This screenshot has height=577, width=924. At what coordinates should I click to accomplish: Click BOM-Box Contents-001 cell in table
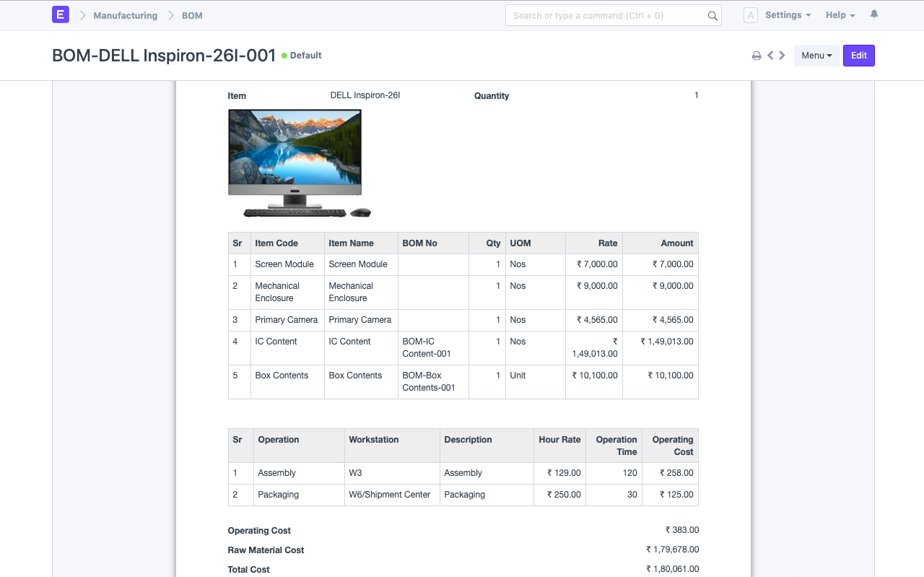click(x=429, y=381)
